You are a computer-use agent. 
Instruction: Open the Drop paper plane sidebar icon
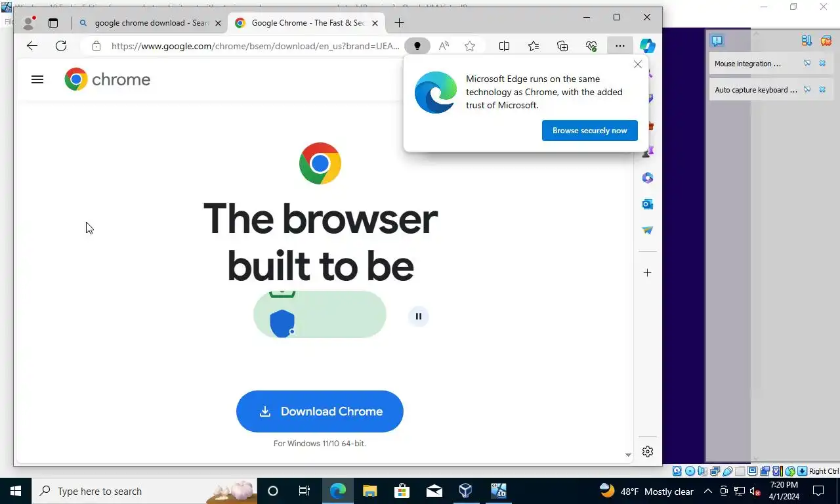(648, 230)
